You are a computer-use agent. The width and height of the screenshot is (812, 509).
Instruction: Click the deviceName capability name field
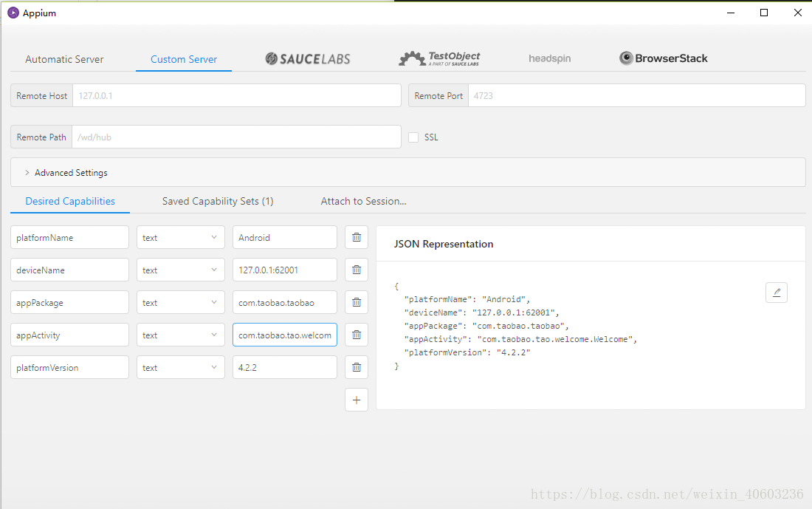tap(69, 270)
